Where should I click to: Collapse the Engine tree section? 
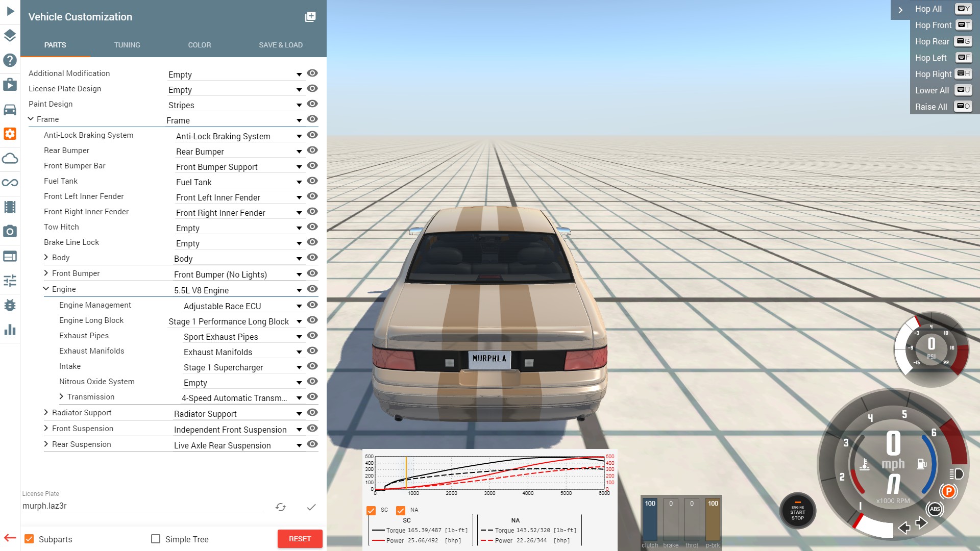46,289
